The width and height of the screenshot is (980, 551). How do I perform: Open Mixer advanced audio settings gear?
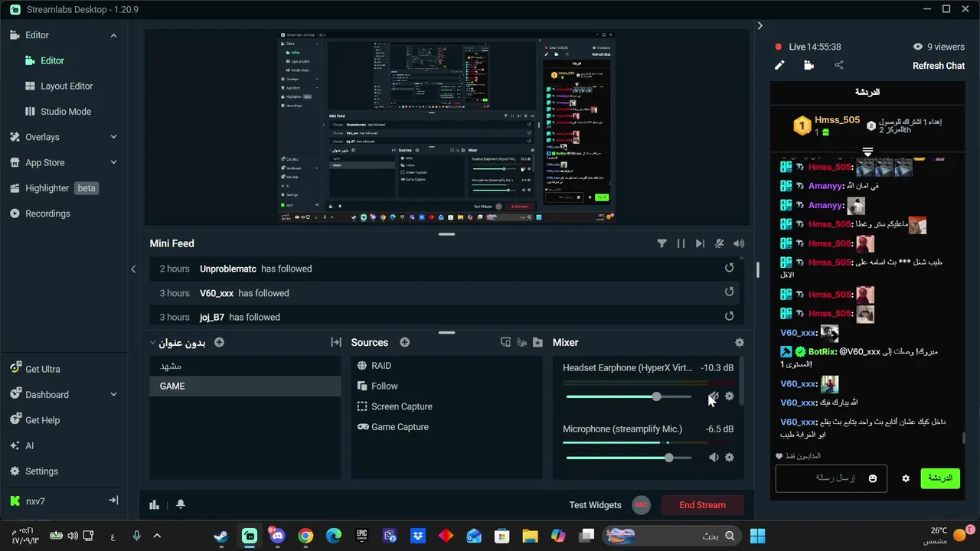coord(739,343)
